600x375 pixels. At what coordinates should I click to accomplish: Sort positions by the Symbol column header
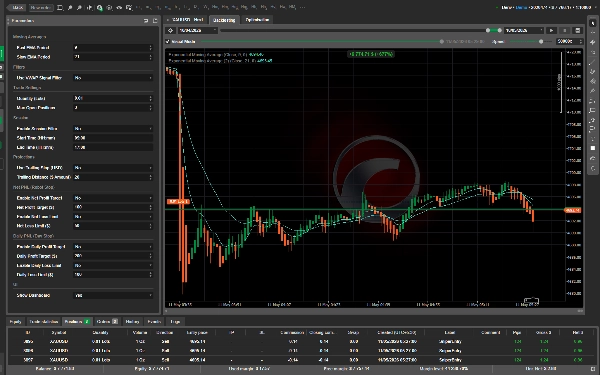tap(59, 333)
